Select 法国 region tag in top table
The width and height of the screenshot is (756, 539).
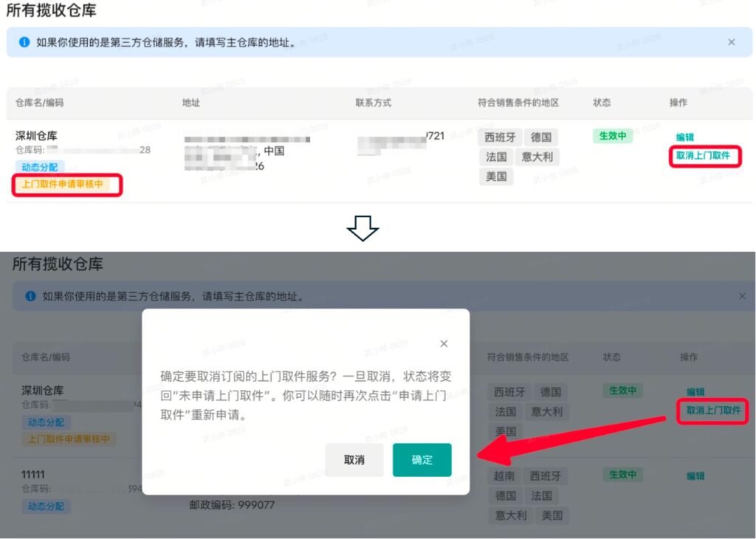[x=496, y=157]
